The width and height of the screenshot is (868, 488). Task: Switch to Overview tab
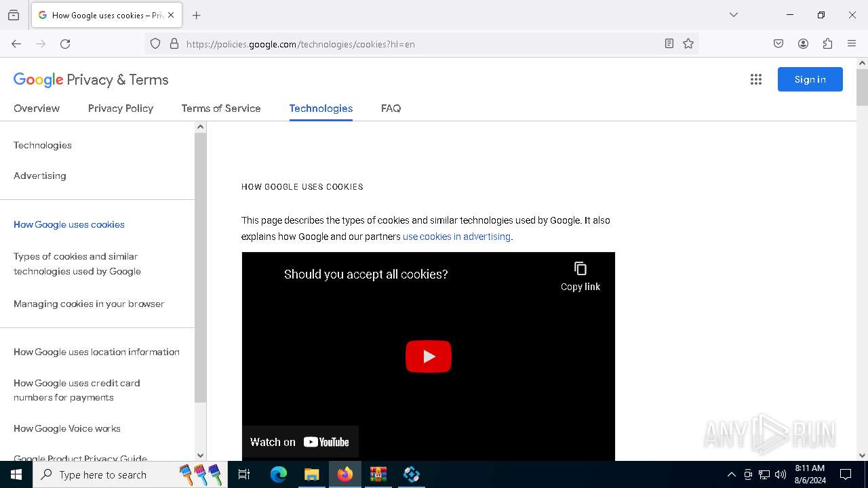tap(37, 108)
